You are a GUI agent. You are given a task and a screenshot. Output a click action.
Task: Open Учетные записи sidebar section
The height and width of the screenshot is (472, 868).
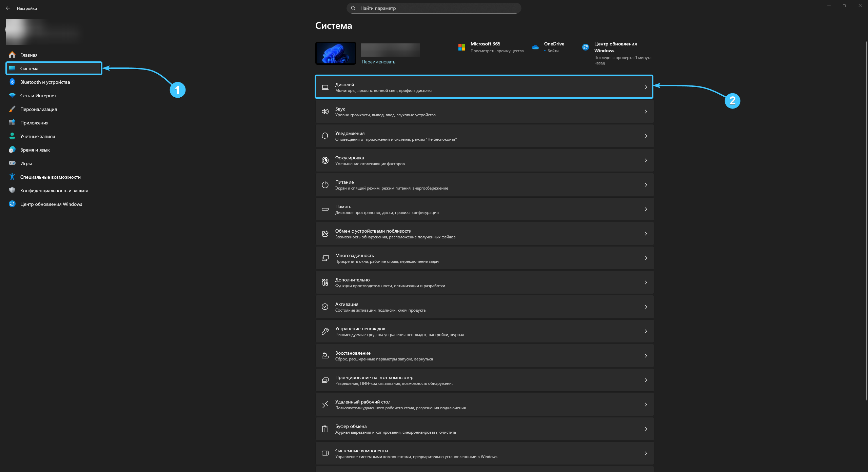coord(37,136)
